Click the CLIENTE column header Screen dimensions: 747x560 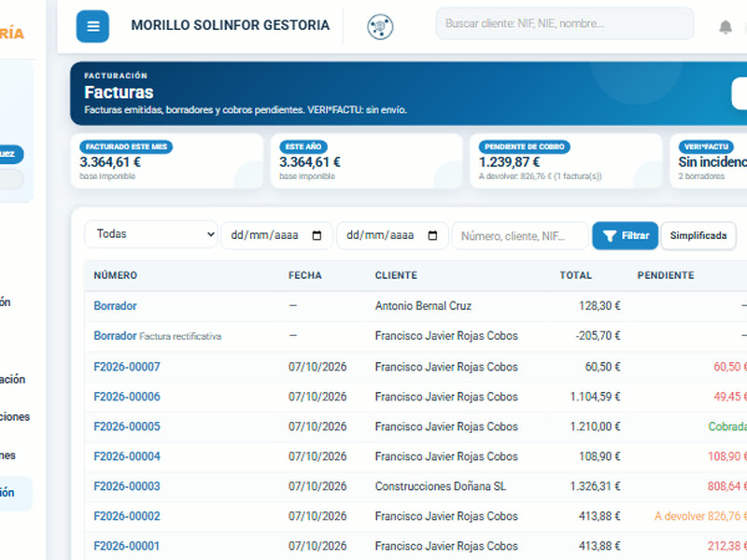point(396,275)
